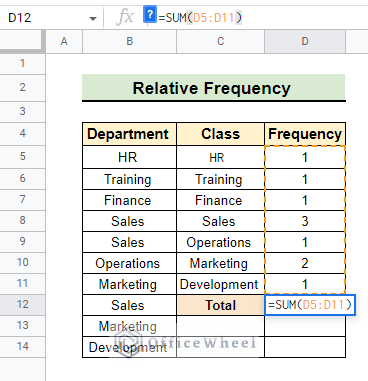Click the formula help question mark icon

click(150, 15)
